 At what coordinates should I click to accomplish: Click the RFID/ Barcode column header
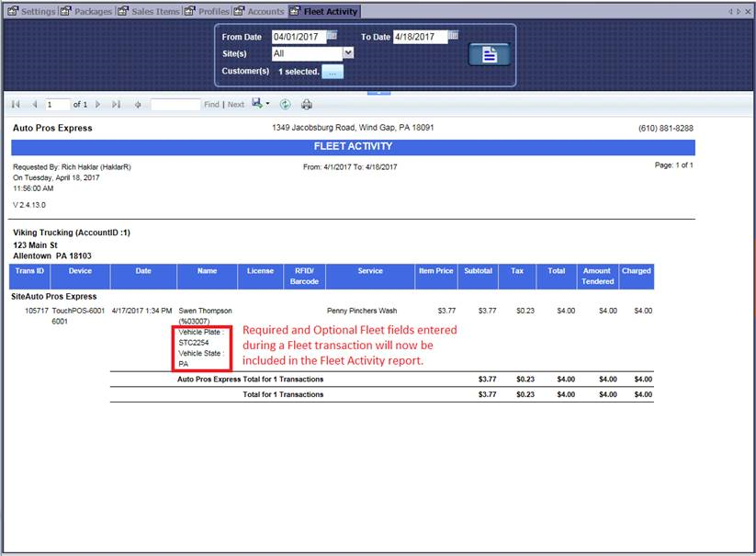pos(304,277)
